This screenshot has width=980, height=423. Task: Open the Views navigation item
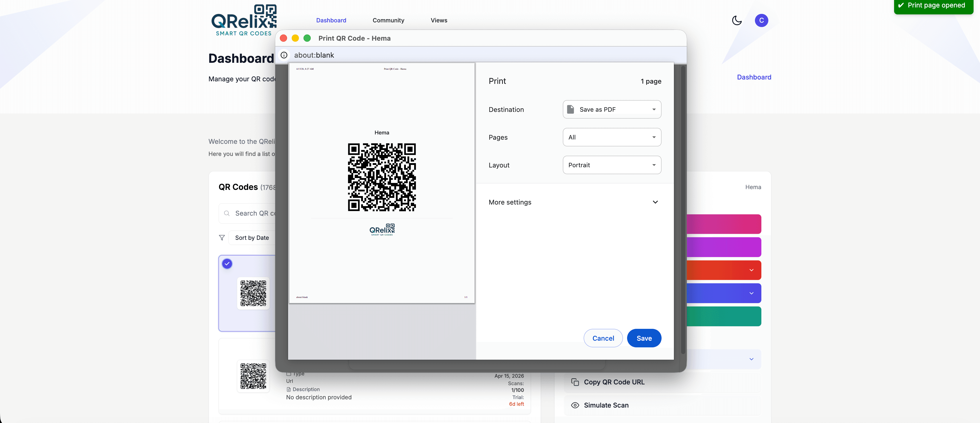(x=439, y=20)
